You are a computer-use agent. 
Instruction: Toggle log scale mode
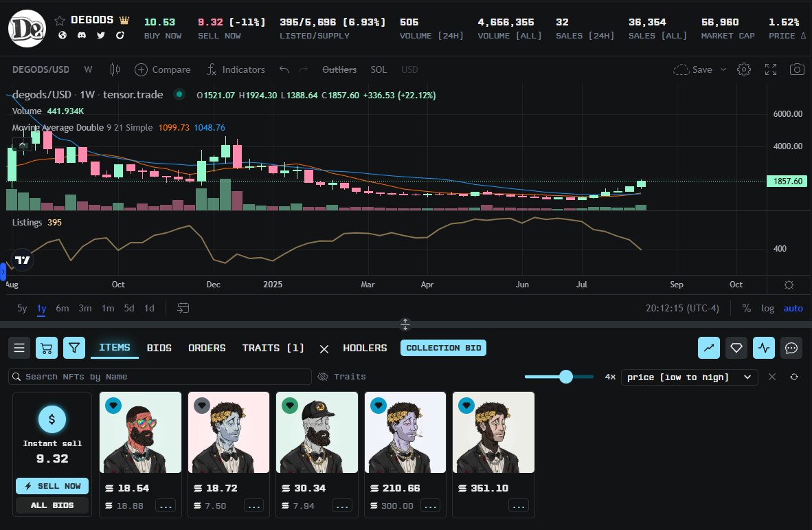pos(767,308)
